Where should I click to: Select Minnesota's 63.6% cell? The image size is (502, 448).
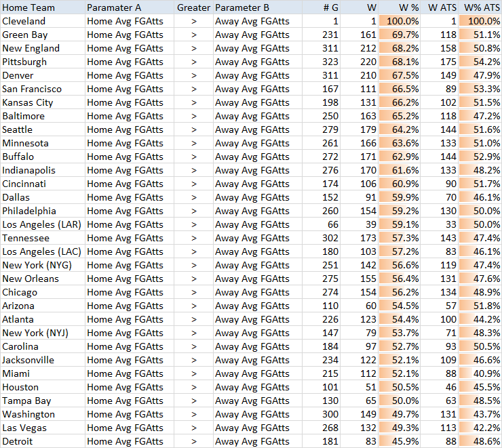(399, 143)
